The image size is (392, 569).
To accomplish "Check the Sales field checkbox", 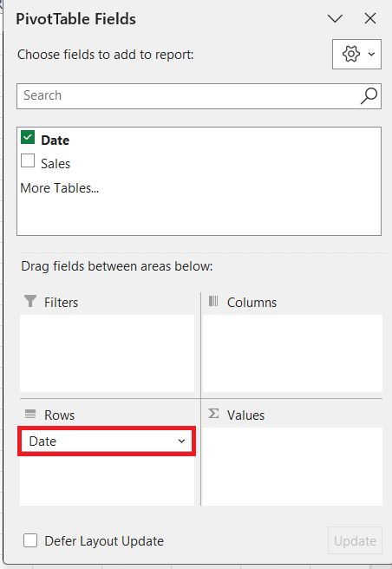I will (x=28, y=160).
